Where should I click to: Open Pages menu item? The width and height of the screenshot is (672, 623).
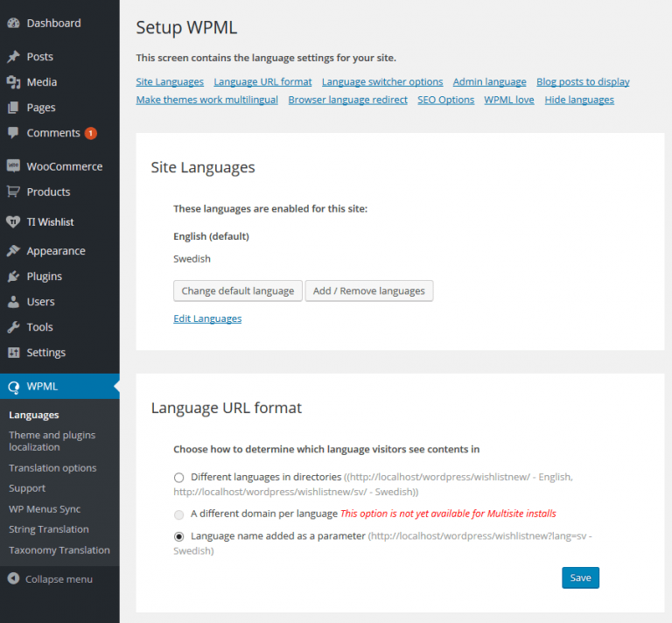(41, 107)
